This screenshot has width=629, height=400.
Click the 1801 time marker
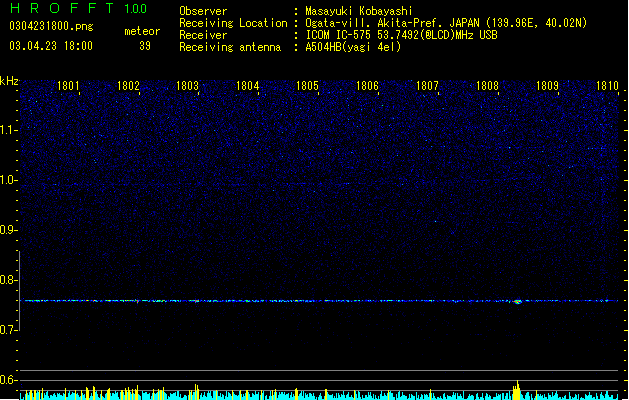[68, 86]
